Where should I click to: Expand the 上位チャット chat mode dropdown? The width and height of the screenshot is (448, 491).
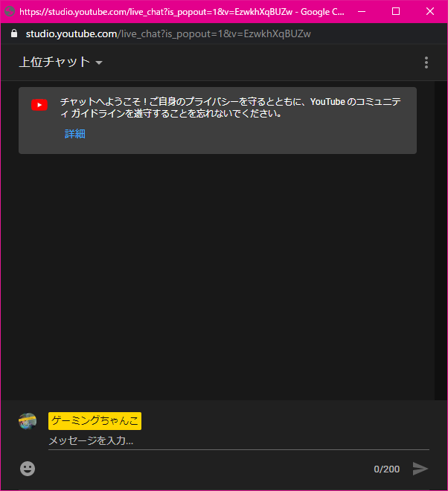pos(61,62)
